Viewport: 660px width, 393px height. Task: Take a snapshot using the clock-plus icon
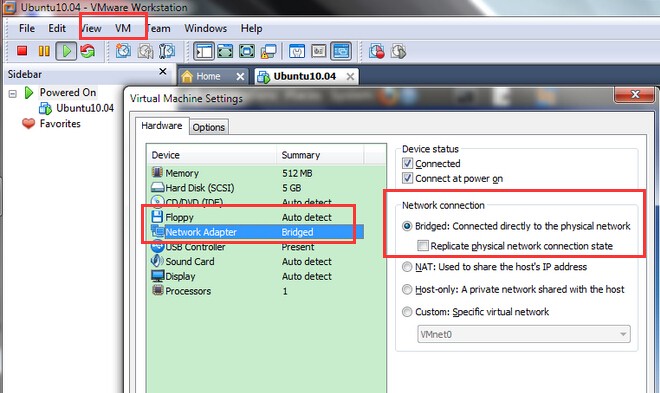tap(123, 51)
